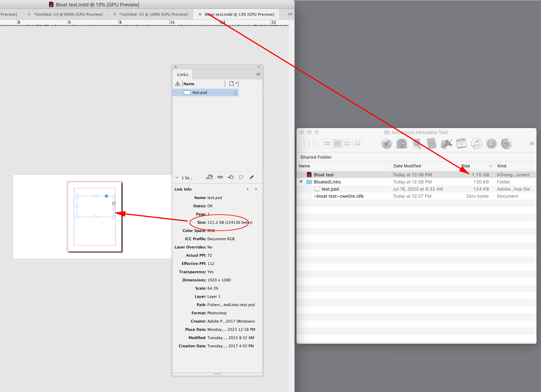Click the Go to Link icon
Image resolution: width=541 pixels, height=392 pixels.
[230, 177]
